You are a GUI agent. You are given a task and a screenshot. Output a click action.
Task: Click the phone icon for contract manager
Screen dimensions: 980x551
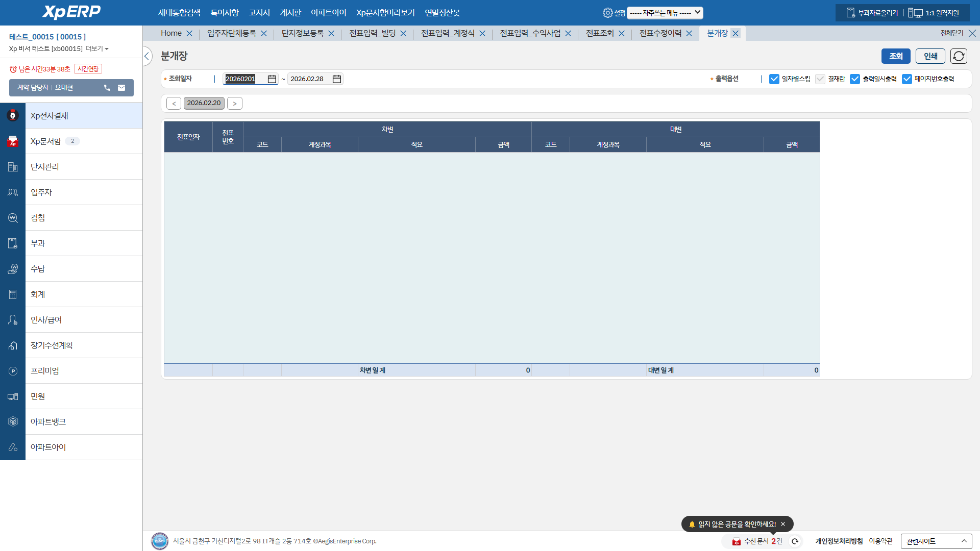click(107, 88)
